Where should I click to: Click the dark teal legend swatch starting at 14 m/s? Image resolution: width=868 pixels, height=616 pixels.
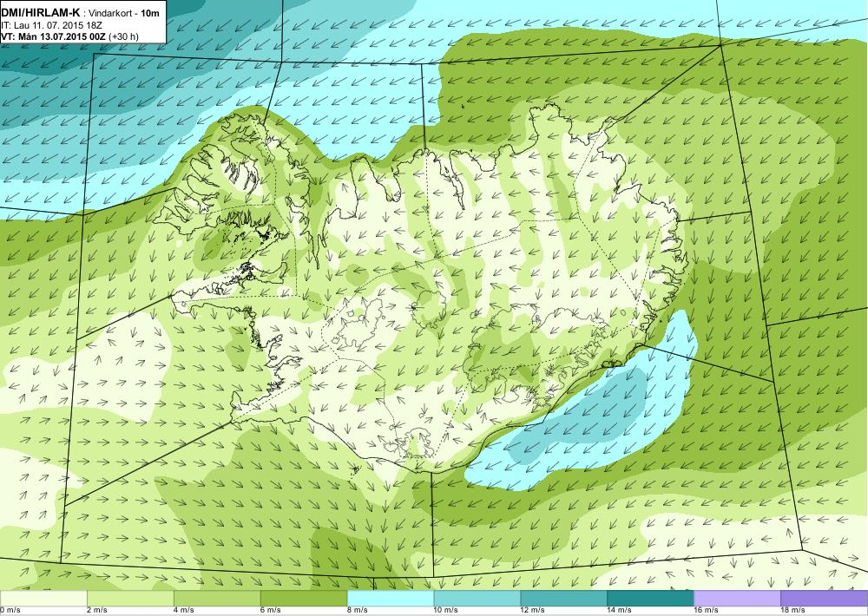650,599
